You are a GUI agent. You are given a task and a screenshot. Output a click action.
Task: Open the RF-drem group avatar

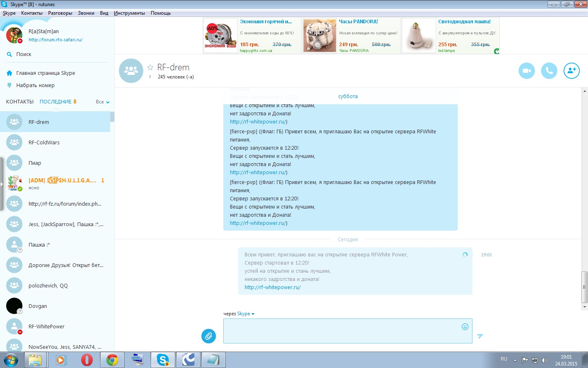pyautogui.click(x=131, y=71)
